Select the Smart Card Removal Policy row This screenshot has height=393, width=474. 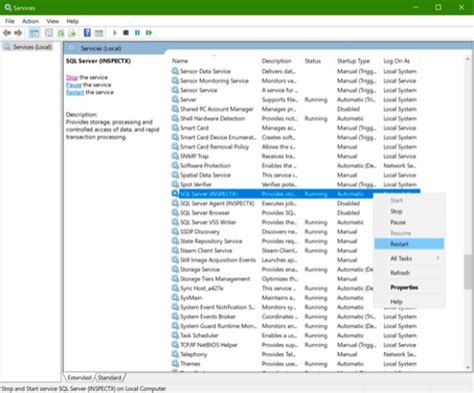(295, 147)
